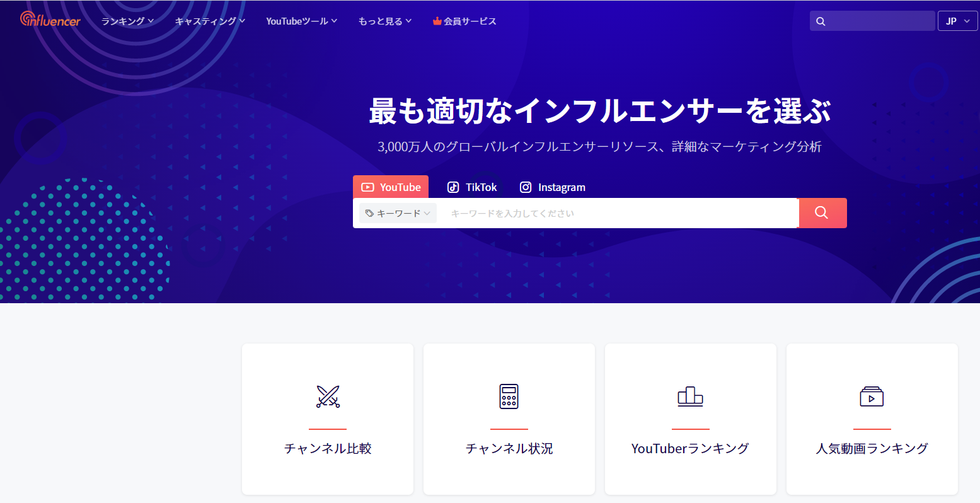
Task: Click the crossed swords チャンネル比較 icon
Action: 328,396
